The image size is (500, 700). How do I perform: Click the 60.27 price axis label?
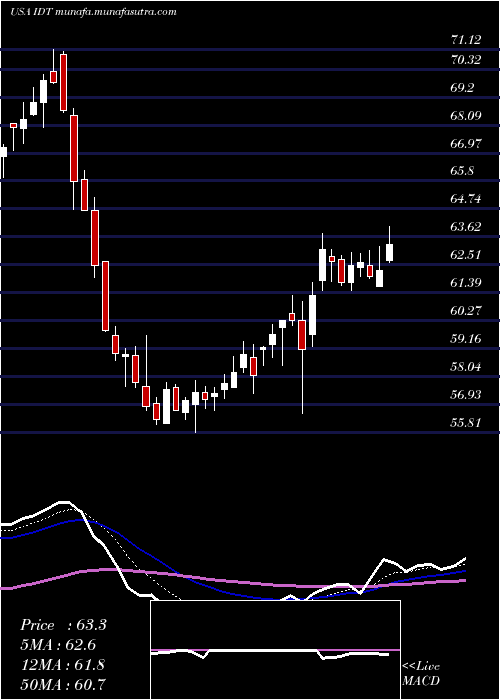click(466, 311)
